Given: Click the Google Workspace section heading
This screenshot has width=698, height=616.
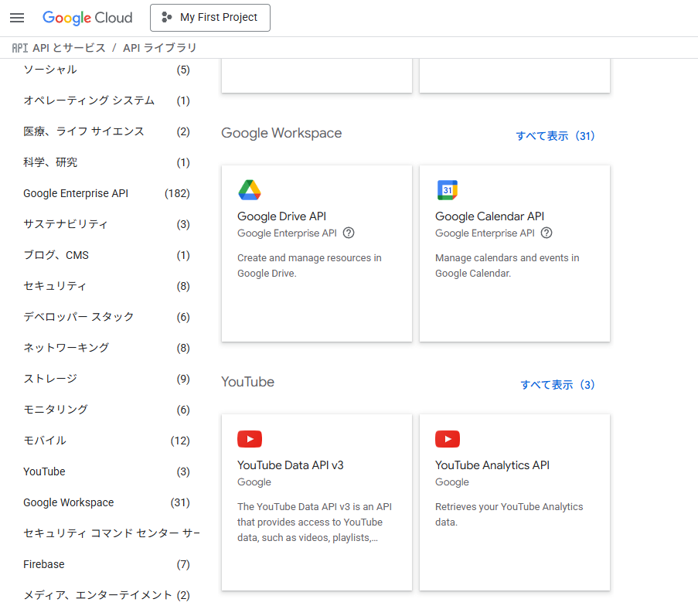Looking at the screenshot, I should click(281, 133).
